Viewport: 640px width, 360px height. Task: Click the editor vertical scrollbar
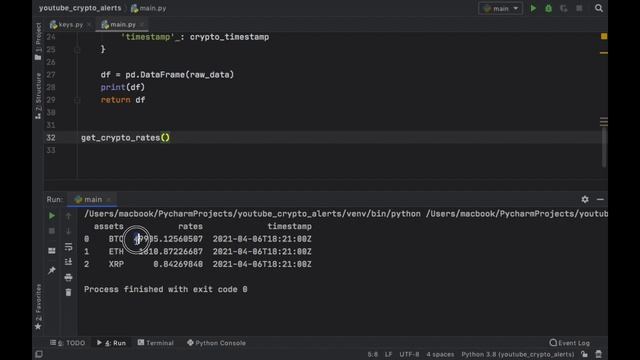(604, 147)
